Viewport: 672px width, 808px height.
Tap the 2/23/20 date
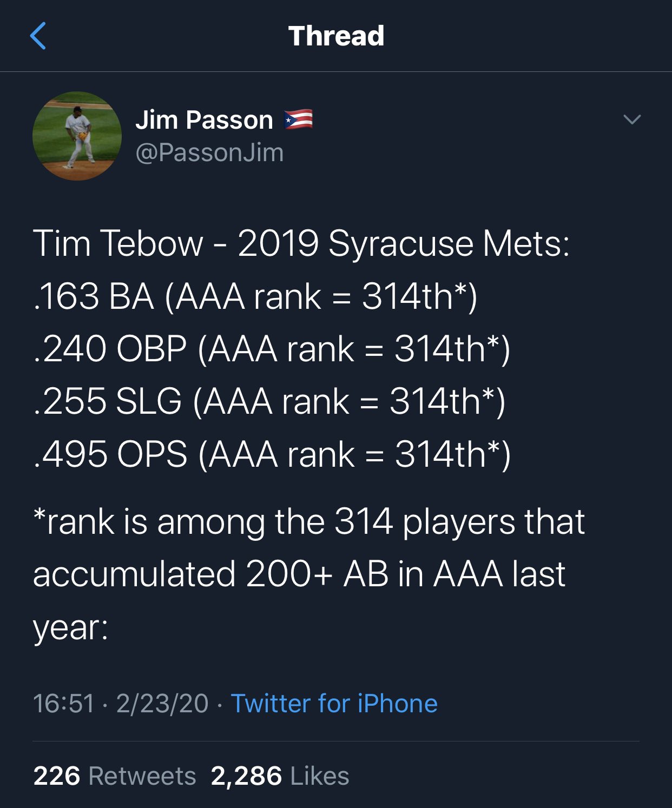click(162, 704)
